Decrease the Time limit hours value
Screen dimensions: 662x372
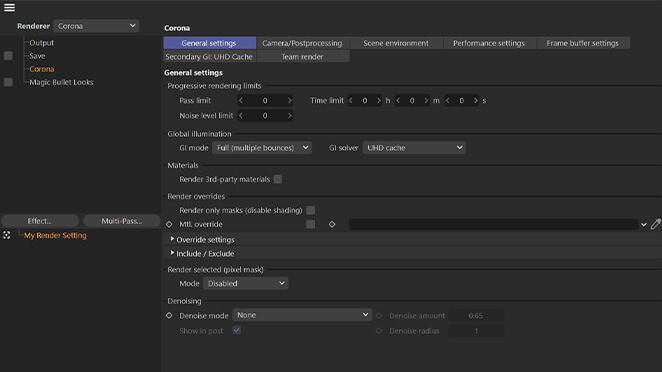(351, 100)
